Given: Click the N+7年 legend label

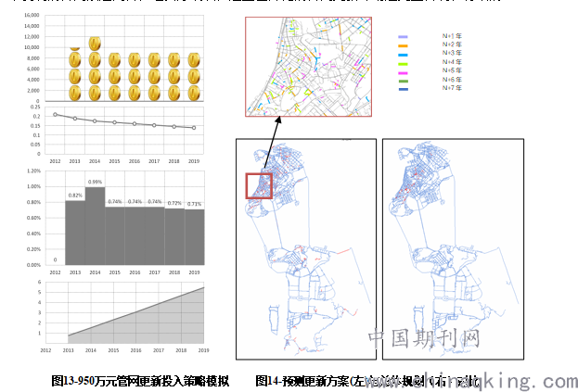Looking at the screenshot, I should [x=452, y=88].
